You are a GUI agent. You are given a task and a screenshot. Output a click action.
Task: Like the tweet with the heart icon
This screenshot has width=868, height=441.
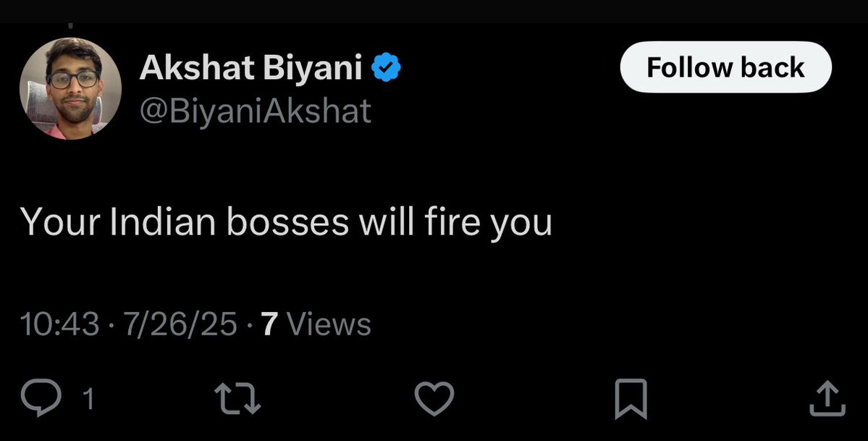click(x=434, y=399)
